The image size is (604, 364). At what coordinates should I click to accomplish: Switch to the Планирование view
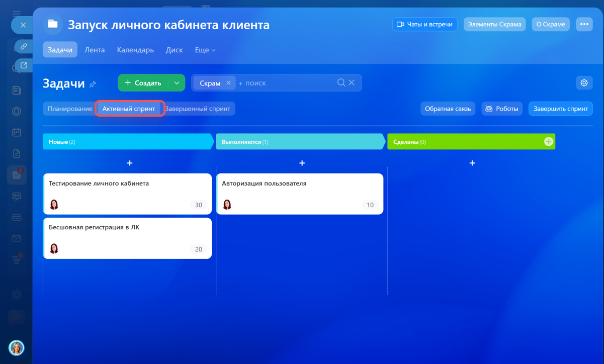(x=70, y=109)
